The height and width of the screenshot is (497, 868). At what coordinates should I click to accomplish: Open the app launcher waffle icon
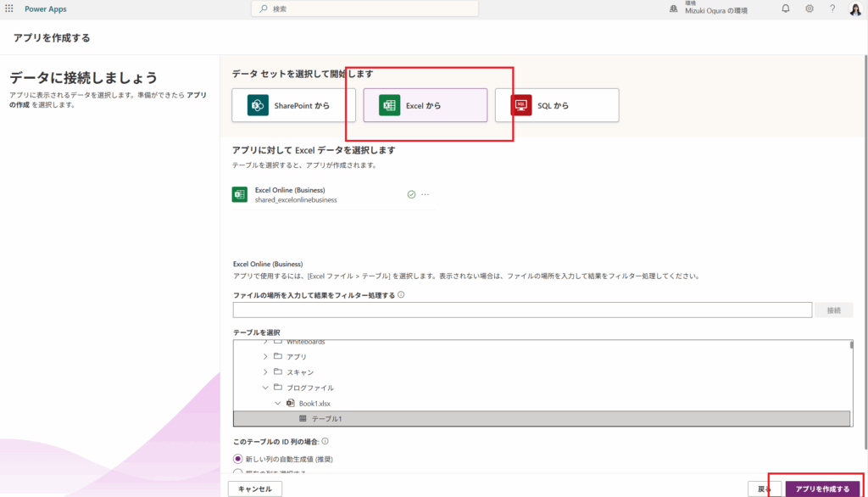[x=9, y=8]
